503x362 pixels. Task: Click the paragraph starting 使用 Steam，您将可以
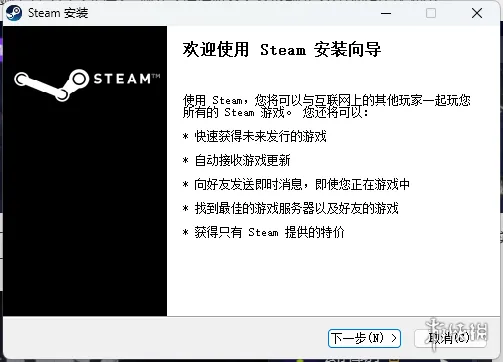(x=327, y=106)
